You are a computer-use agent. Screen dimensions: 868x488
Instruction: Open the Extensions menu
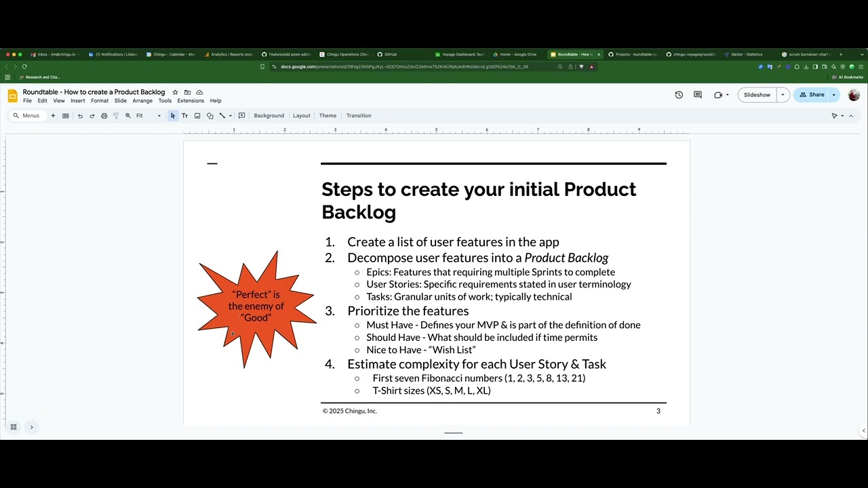point(191,101)
